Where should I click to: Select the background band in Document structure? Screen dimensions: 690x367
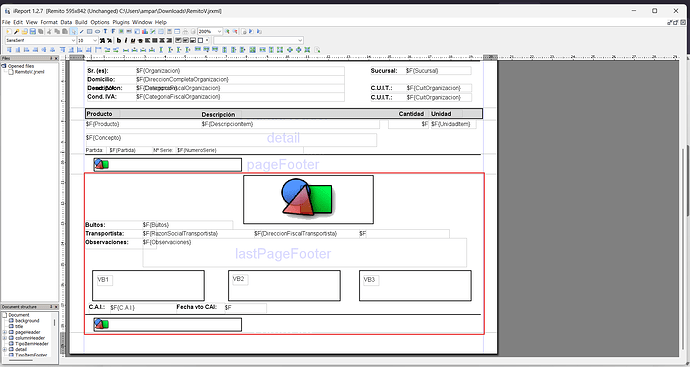27,321
